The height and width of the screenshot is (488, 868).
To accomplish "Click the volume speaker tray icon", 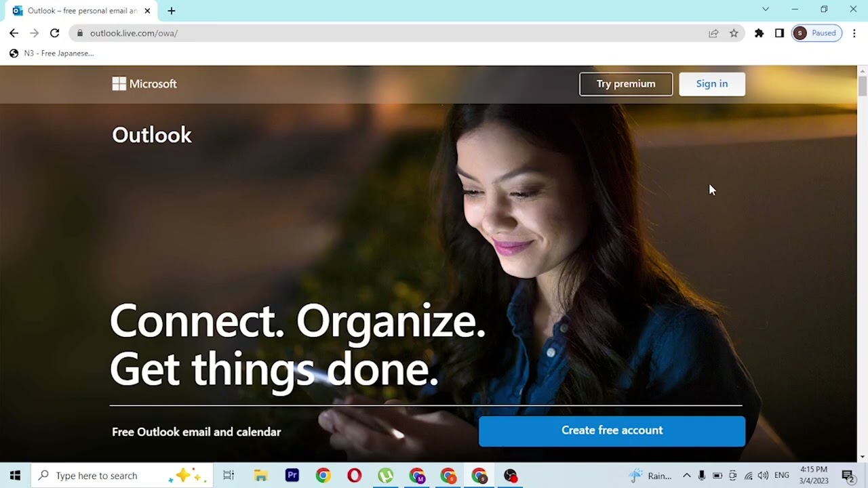I will [763, 475].
